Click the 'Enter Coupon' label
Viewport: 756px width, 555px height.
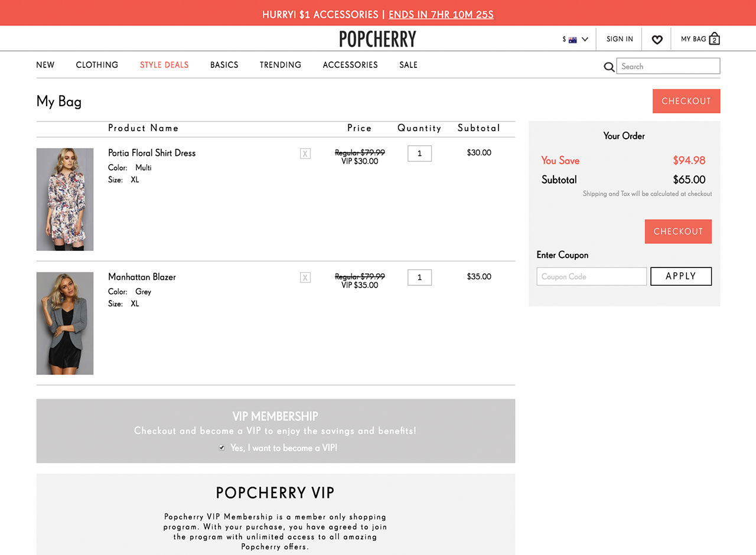562,255
